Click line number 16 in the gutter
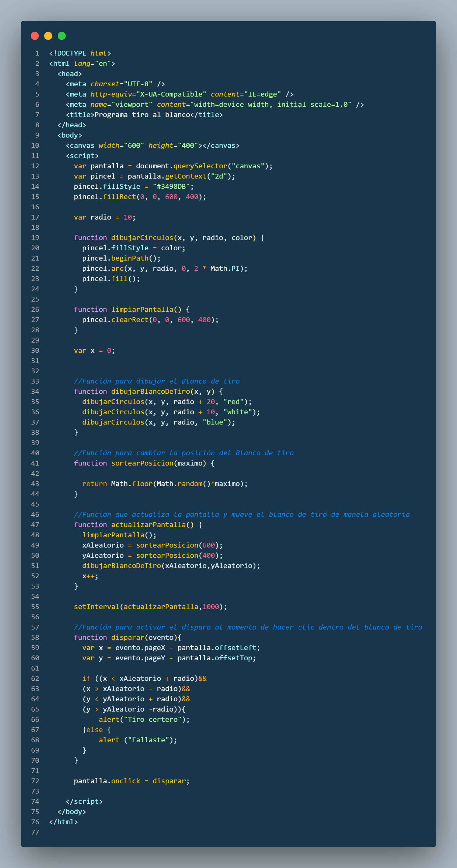This screenshot has width=457, height=868. (x=35, y=207)
